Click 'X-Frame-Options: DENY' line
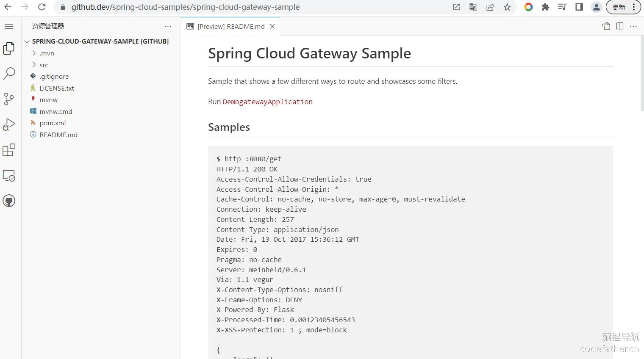 [x=259, y=300]
